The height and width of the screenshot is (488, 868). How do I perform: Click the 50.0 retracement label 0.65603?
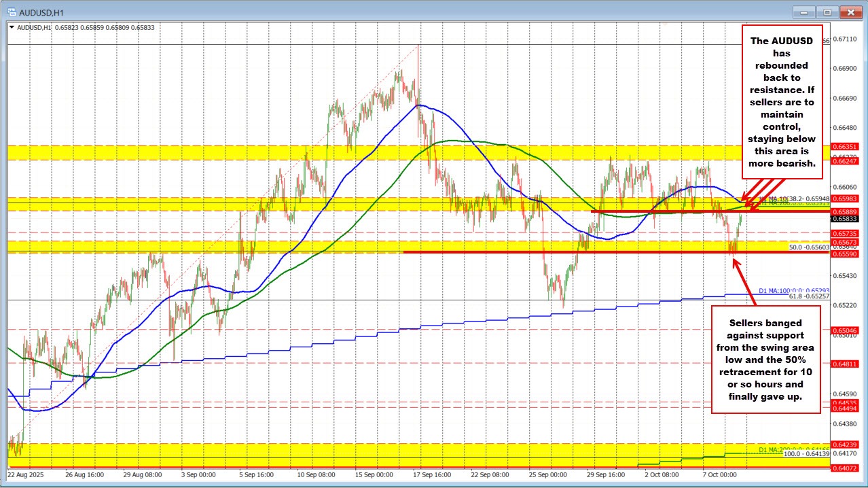pyautogui.click(x=808, y=247)
